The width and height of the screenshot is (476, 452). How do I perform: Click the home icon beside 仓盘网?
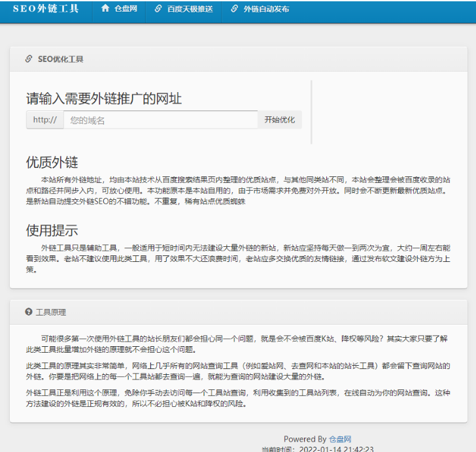coord(105,8)
